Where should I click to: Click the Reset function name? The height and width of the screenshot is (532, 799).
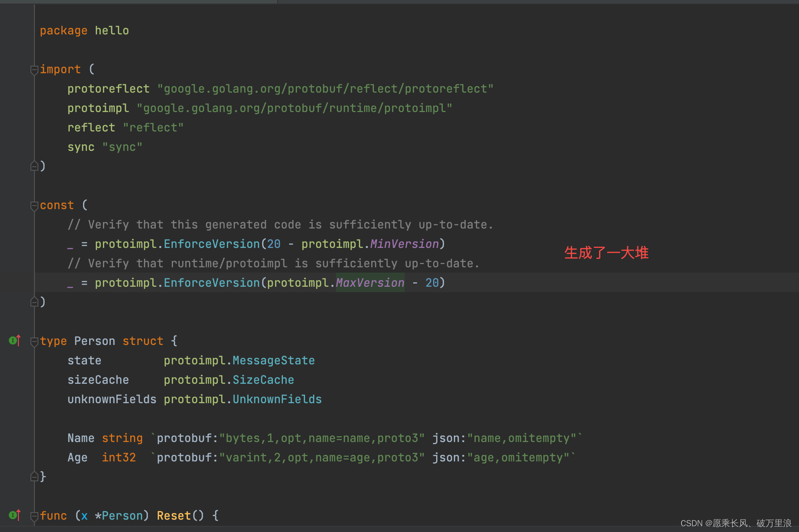173,515
